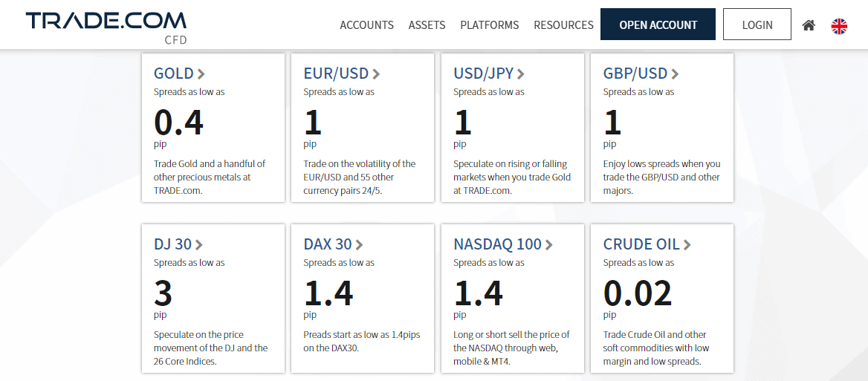Select the GOLD 0.4 pip spread card

coord(213,128)
